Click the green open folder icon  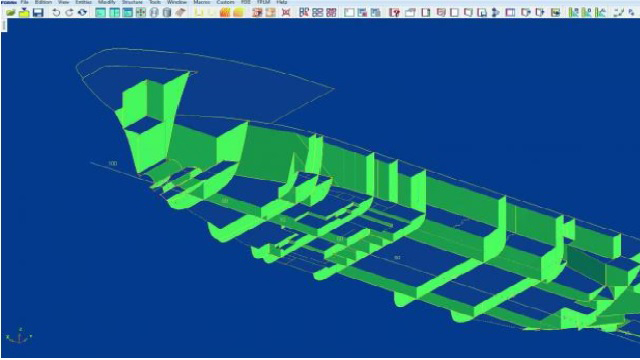tap(11, 13)
